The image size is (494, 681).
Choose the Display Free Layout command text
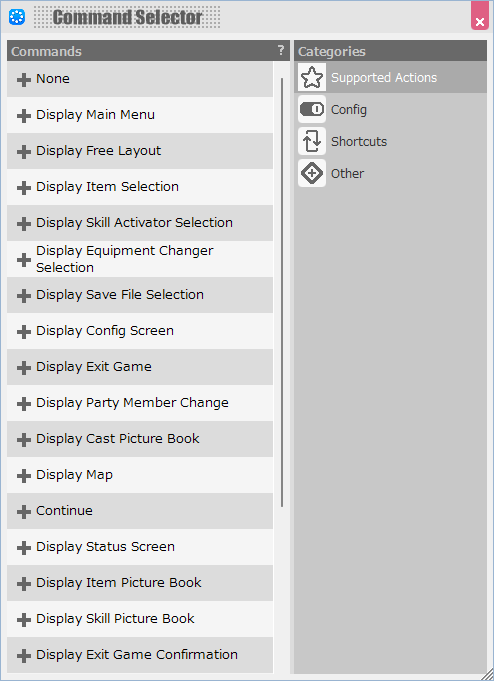[x=99, y=151]
